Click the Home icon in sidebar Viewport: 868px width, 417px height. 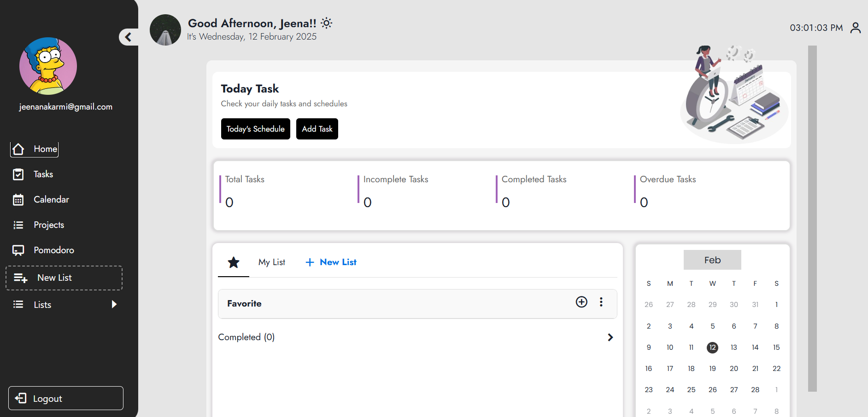pos(18,149)
